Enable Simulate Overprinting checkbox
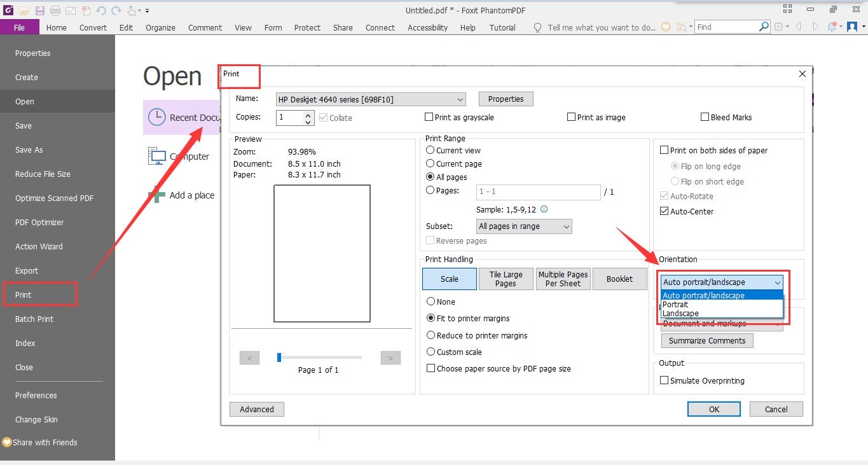The height and width of the screenshot is (465, 868). (665, 380)
